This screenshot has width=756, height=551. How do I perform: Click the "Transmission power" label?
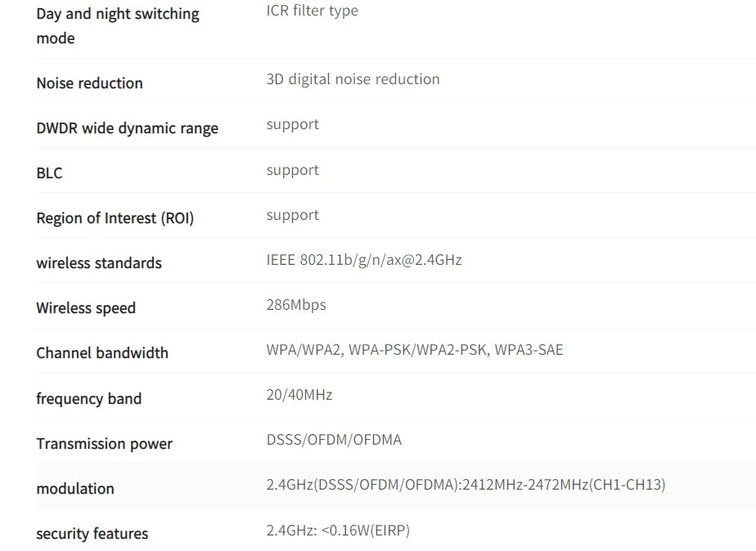tap(104, 444)
